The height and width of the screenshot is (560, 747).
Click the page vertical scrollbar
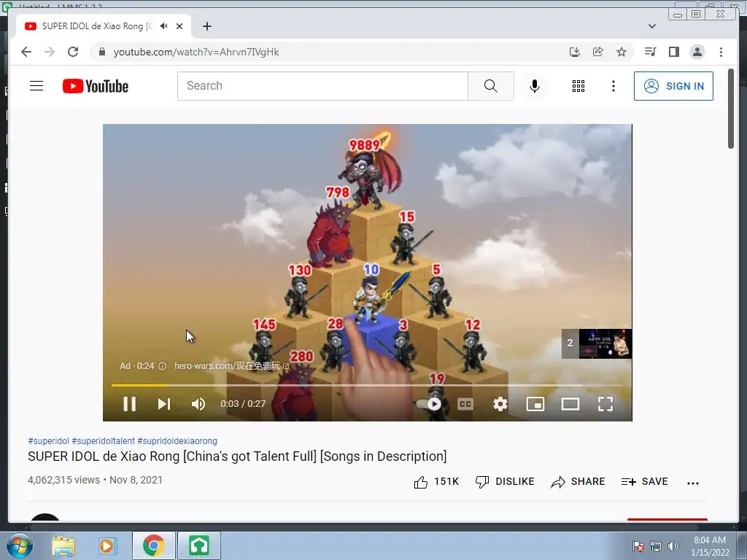[731, 109]
